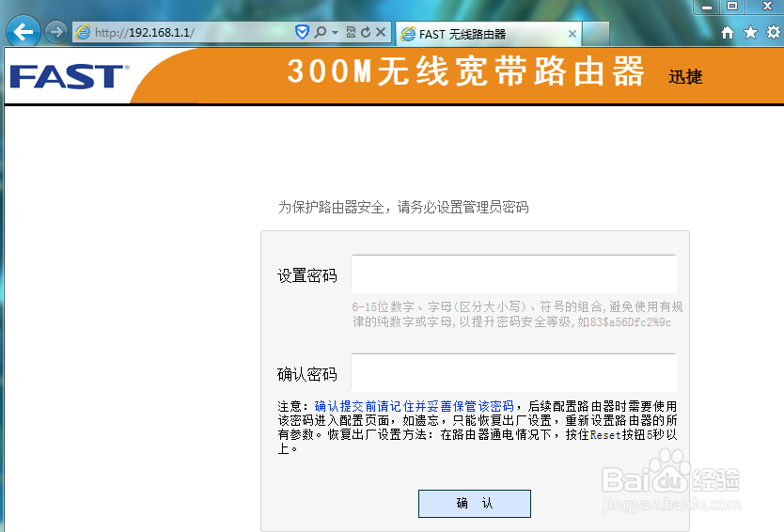Refresh the page with reload icon
The width and height of the screenshot is (784, 532).
pos(366,33)
